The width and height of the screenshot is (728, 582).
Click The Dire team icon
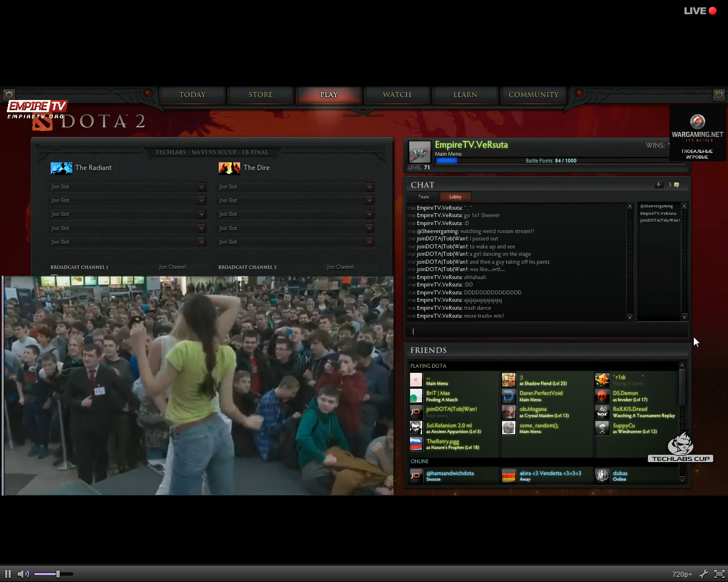point(229,168)
